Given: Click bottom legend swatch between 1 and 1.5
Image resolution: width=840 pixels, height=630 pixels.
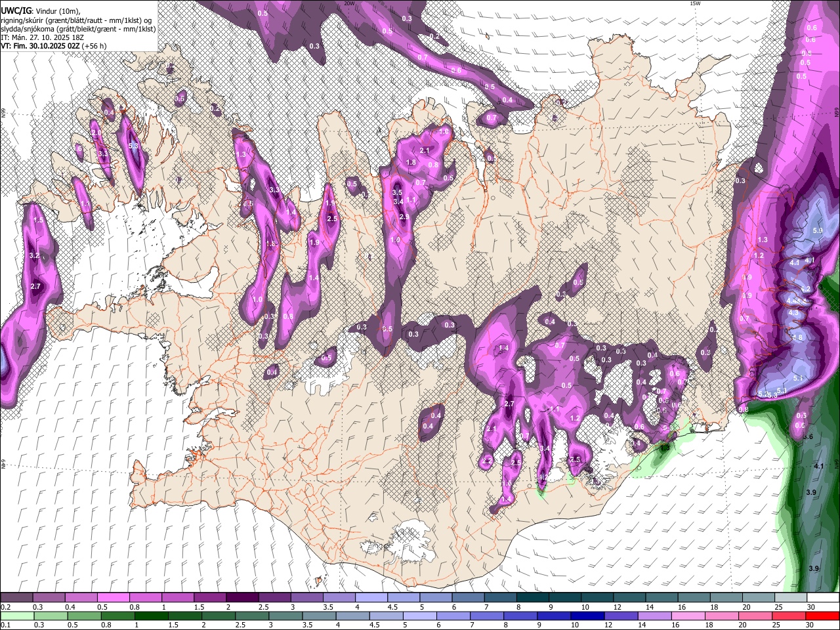Looking at the screenshot, I should (x=152, y=616).
